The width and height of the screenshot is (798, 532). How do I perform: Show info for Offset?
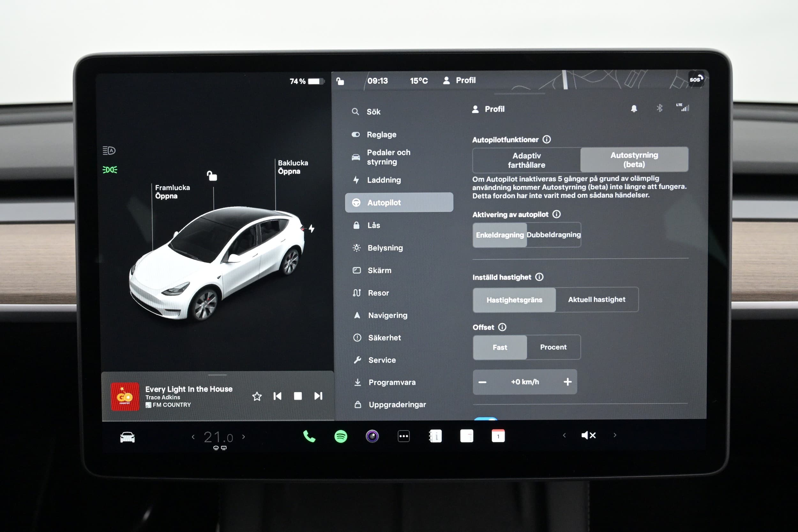tap(502, 327)
